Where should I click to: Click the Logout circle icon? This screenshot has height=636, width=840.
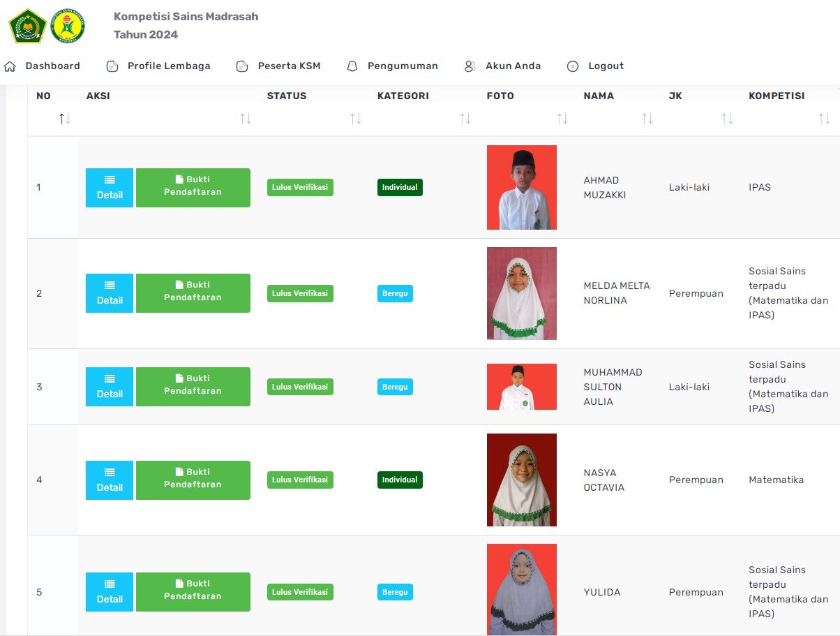pyautogui.click(x=573, y=66)
